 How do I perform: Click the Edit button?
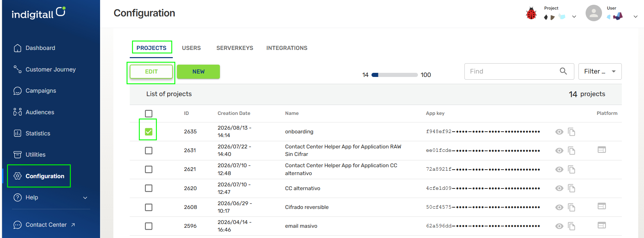[151, 71]
